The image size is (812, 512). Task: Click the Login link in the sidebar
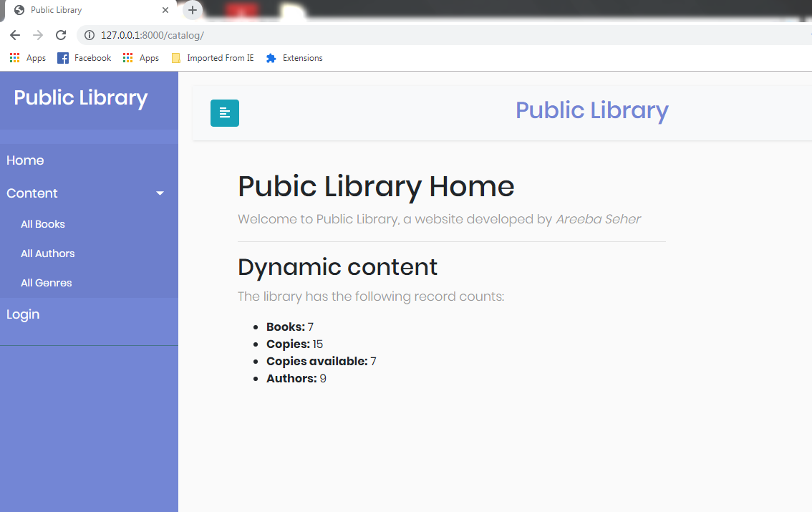[23, 314]
